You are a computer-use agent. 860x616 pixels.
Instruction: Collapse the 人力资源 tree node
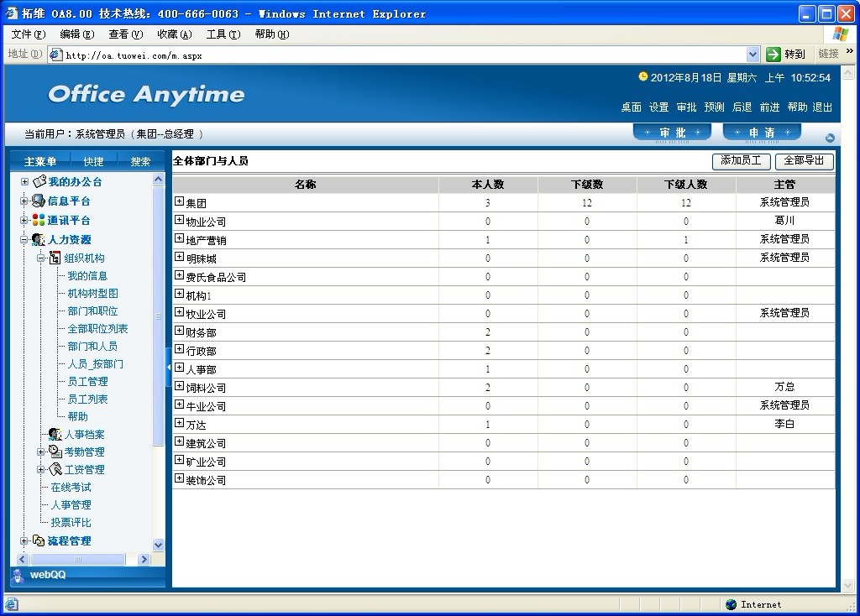coord(24,240)
